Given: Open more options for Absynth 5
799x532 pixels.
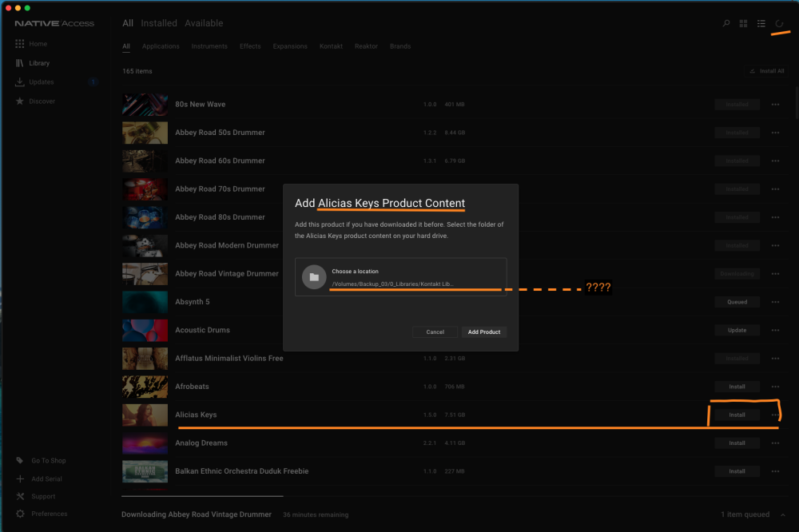Looking at the screenshot, I should [x=775, y=302].
